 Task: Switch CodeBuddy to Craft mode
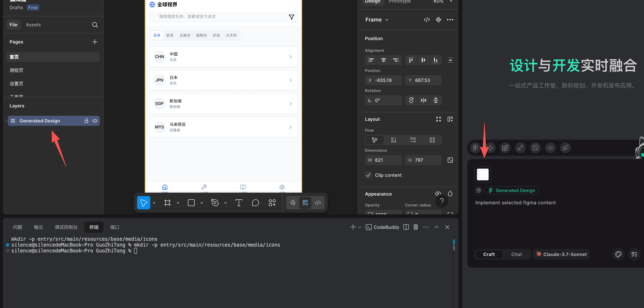point(489,254)
